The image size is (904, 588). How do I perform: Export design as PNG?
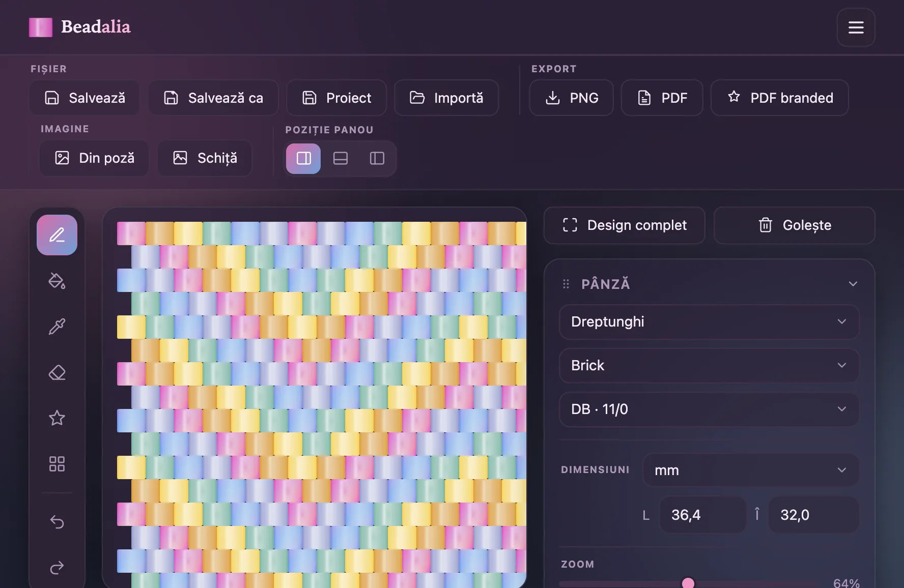click(x=572, y=98)
